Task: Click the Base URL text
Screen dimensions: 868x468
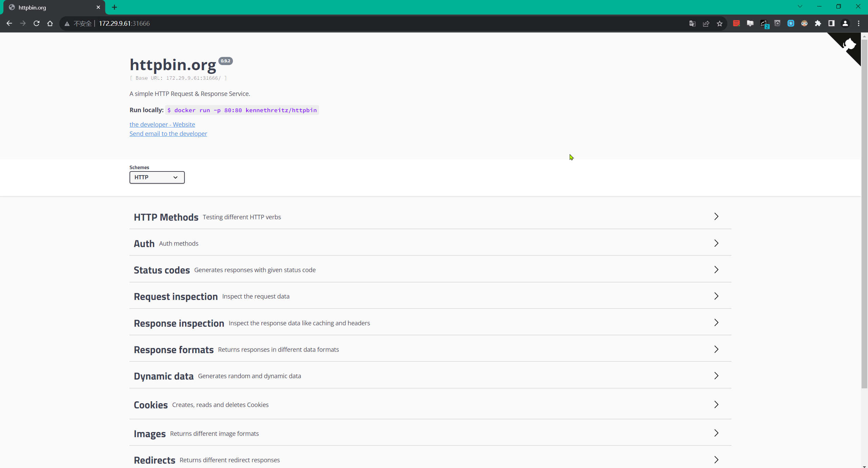Action: [178, 78]
